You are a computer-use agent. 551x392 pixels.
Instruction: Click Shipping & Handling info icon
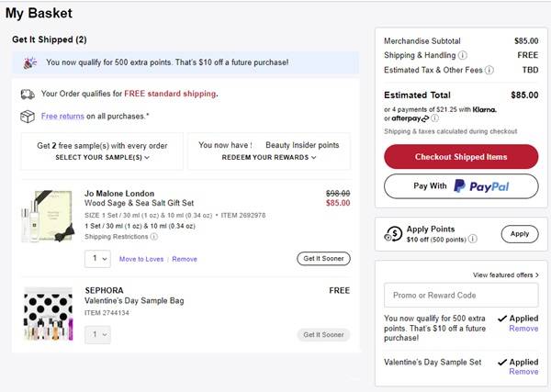(461, 54)
